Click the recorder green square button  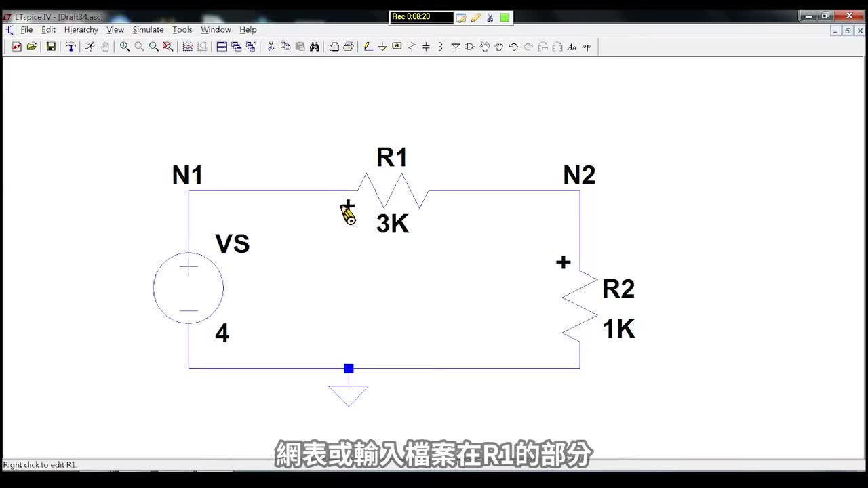pyautogui.click(x=505, y=18)
